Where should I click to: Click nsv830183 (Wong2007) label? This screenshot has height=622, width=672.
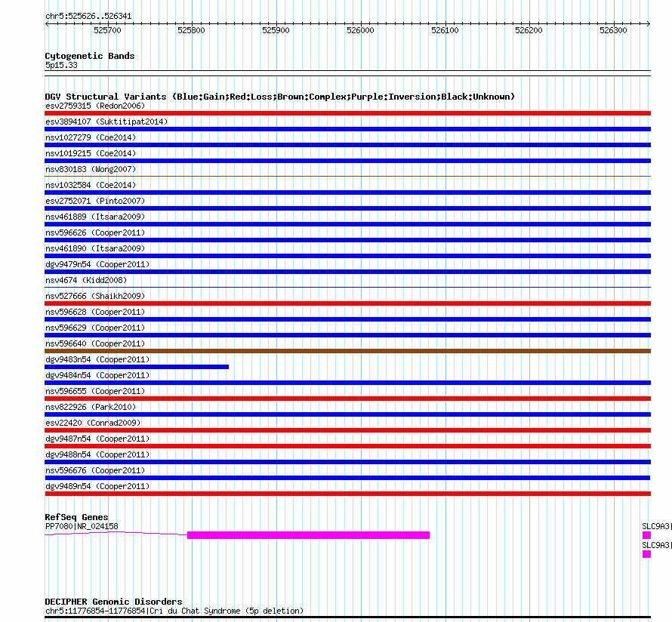click(91, 169)
